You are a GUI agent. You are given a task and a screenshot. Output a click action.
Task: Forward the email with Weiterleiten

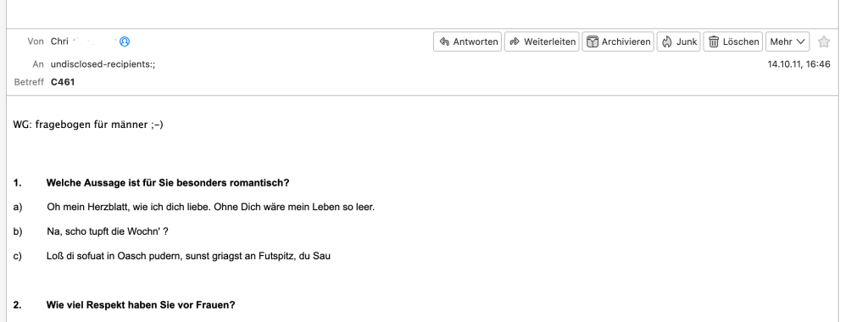click(542, 42)
